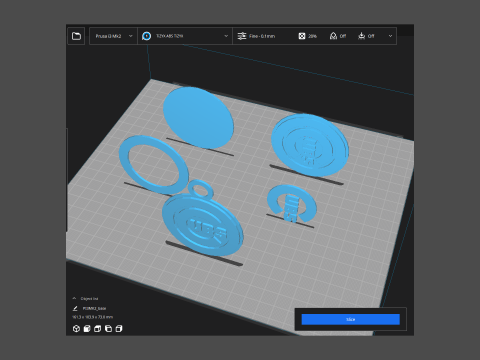The height and width of the screenshot is (360, 480).
Task: Open the ABS material selection dropdown
Action: pos(185,36)
